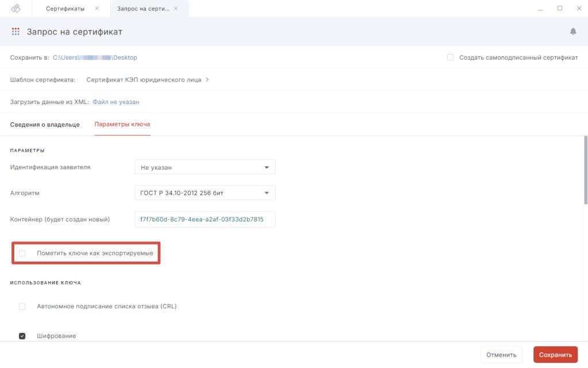Click the Контейнер name input field
Image resolution: width=588 pixels, height=368 pixels.
point(205,219)
